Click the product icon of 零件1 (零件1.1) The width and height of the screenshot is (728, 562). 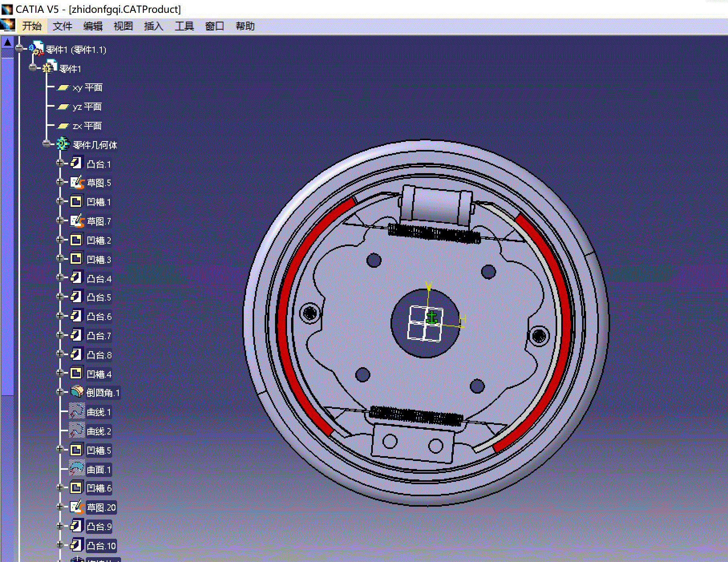pyautogui.click(x=36, y=49)
